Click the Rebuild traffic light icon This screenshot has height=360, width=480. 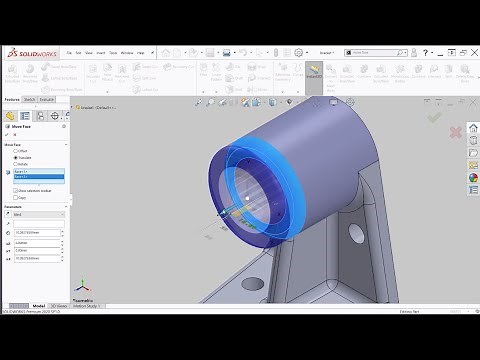pos(276,53)
